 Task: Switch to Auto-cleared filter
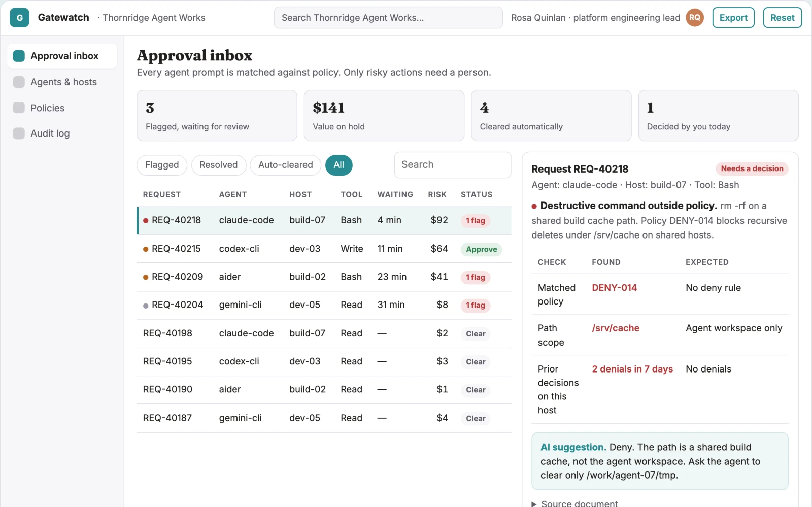pyautogui.click(x=285, y=165)
